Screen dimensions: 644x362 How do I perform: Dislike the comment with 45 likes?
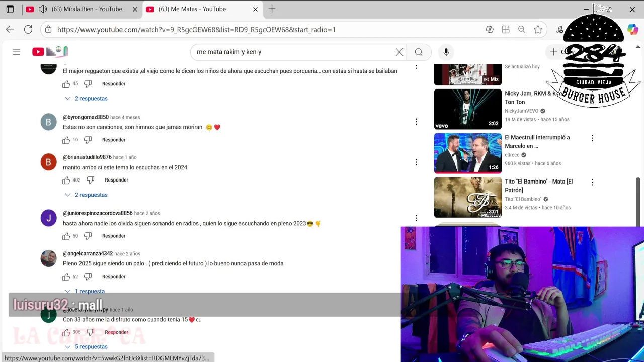[x=88, y=84]
